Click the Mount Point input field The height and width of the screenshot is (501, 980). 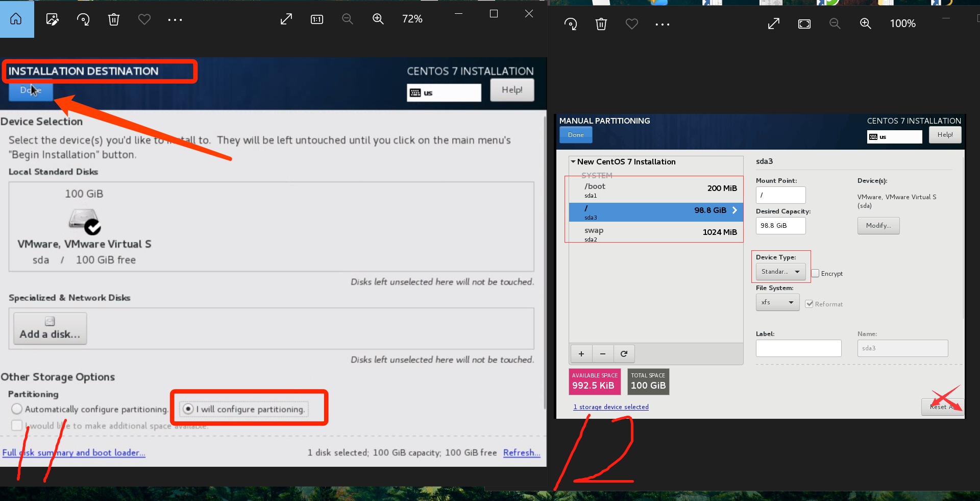(x=780, y=195)
